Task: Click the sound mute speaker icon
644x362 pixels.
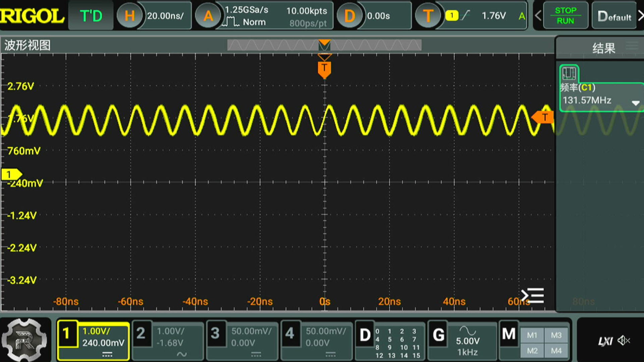Action: click(623, 341)
